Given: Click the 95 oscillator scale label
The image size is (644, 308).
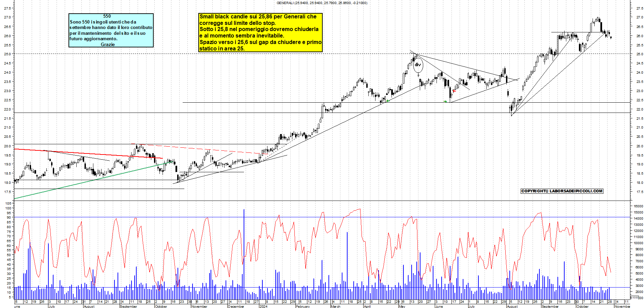Looking at the screenshot, I should tap(9, 213).
